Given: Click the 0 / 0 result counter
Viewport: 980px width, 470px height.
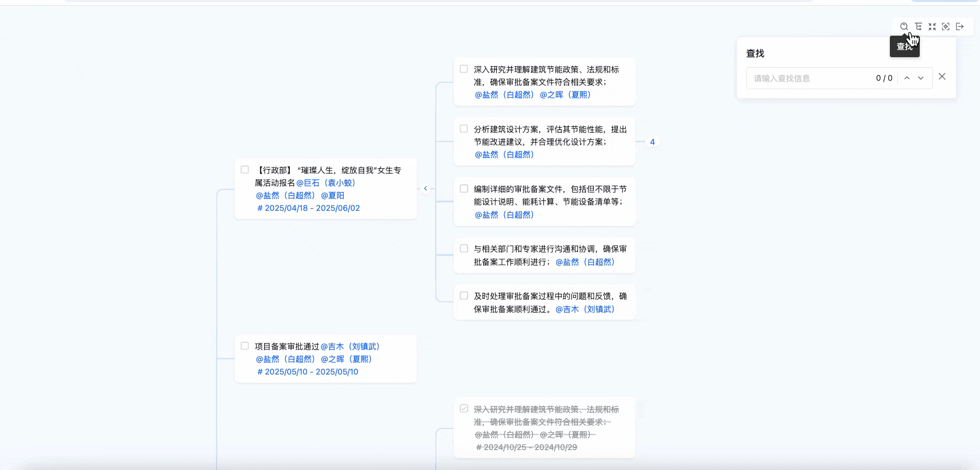Looking at the screenshot, I should point(884,78).
